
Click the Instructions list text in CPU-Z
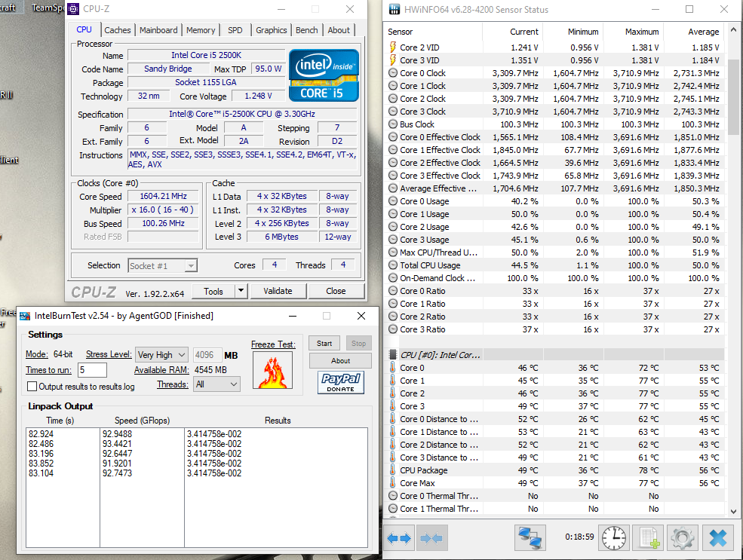242,160
